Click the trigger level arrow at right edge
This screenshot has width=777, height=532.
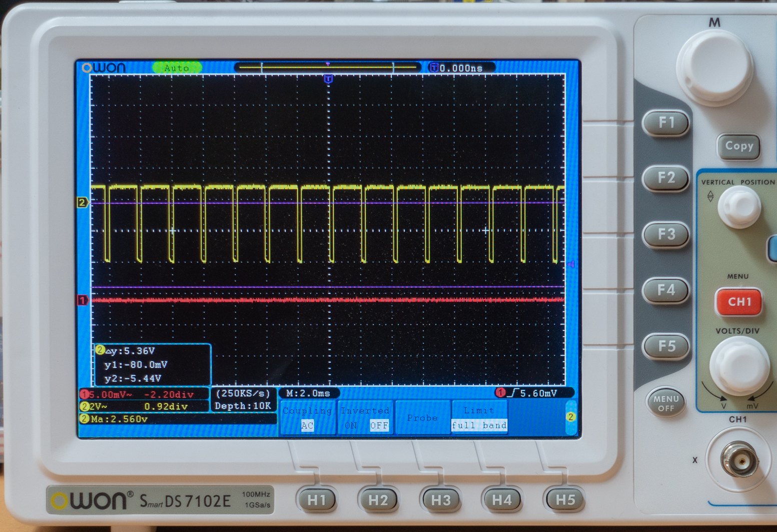click(x=571, y=264)
